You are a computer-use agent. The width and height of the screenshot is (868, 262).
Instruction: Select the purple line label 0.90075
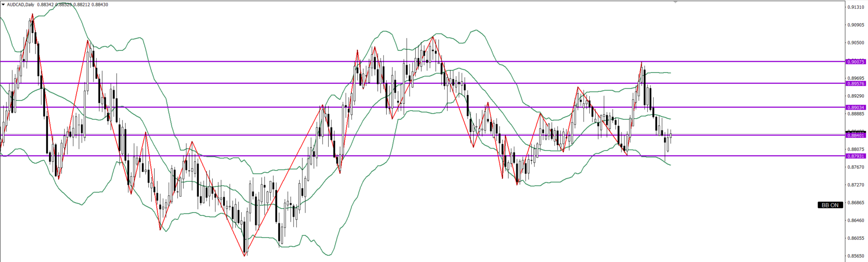pos(856,62)
